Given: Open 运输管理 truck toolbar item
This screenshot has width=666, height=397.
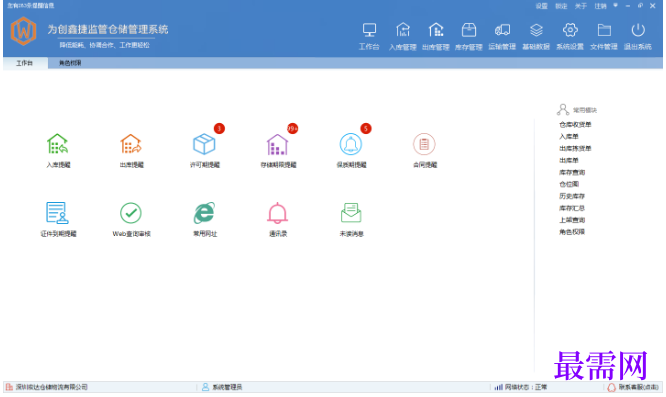Looking at the screenshot, I should pos(502,36).
